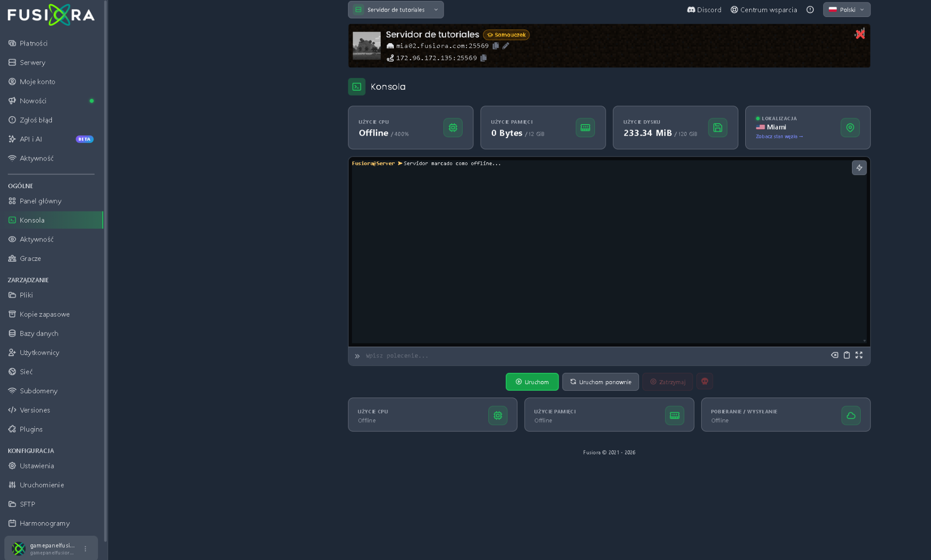Click the disk save icon in Użycie dysku card
Viewport: 931px width, 560px height.
(718, 128)
